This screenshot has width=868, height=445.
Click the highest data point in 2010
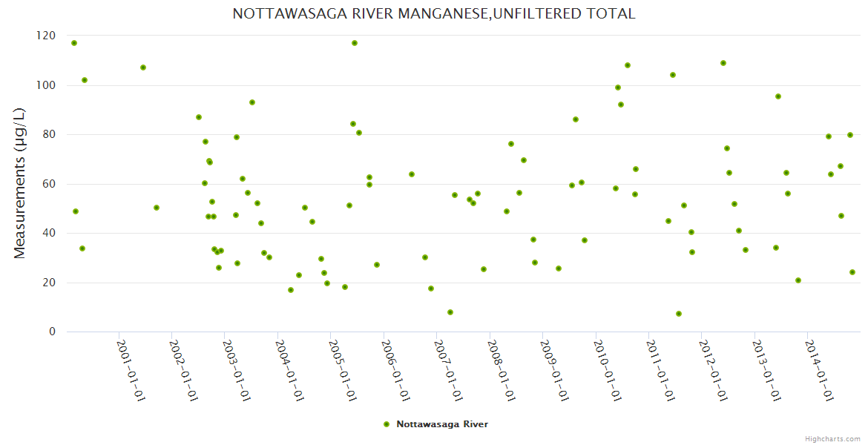(x=628, y=65)
